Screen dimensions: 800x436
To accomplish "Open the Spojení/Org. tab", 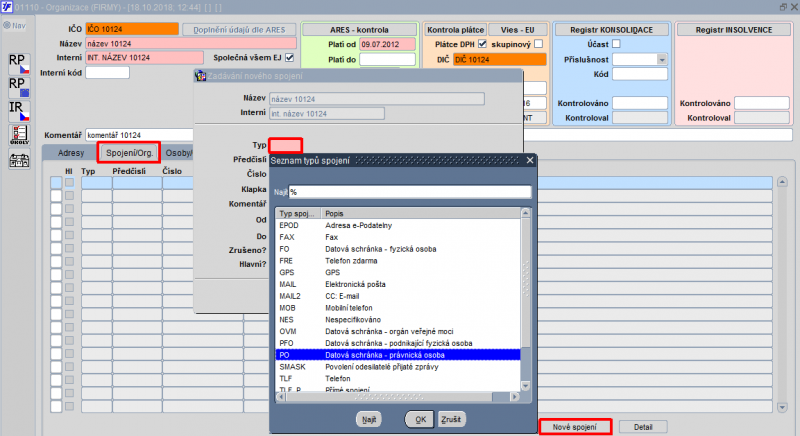I will (129, 153).
